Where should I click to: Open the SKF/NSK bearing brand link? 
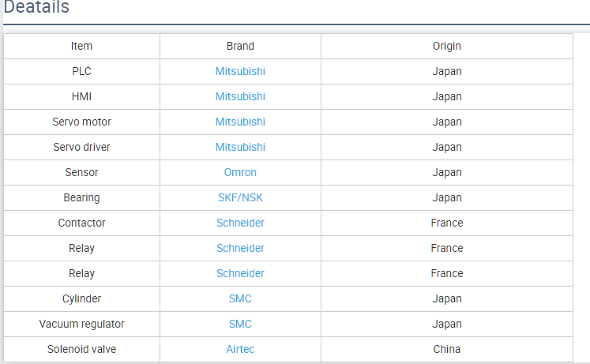(240, 197)
